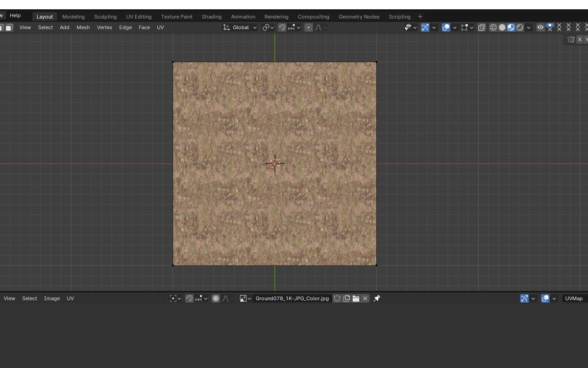588x368 pixels.
Task: Pin the image in UV editor
Action: click(x=377, y=299)
